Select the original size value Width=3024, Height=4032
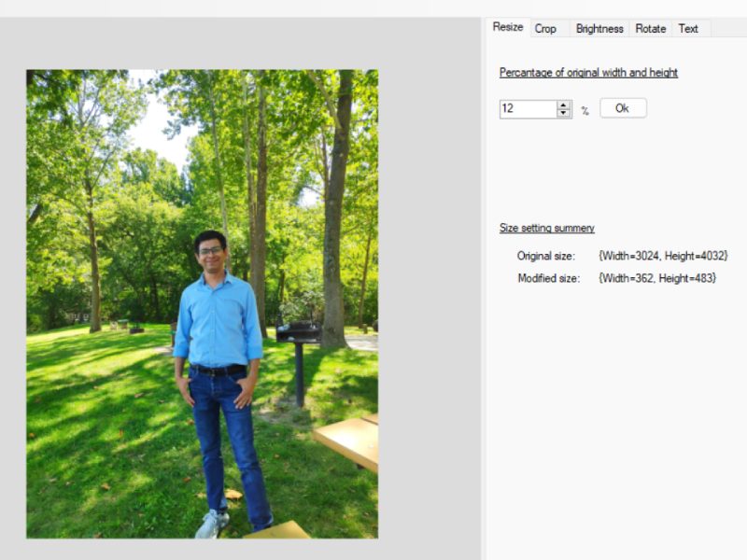Viewport: 747px width, 560px height. (x=662, y=256)
